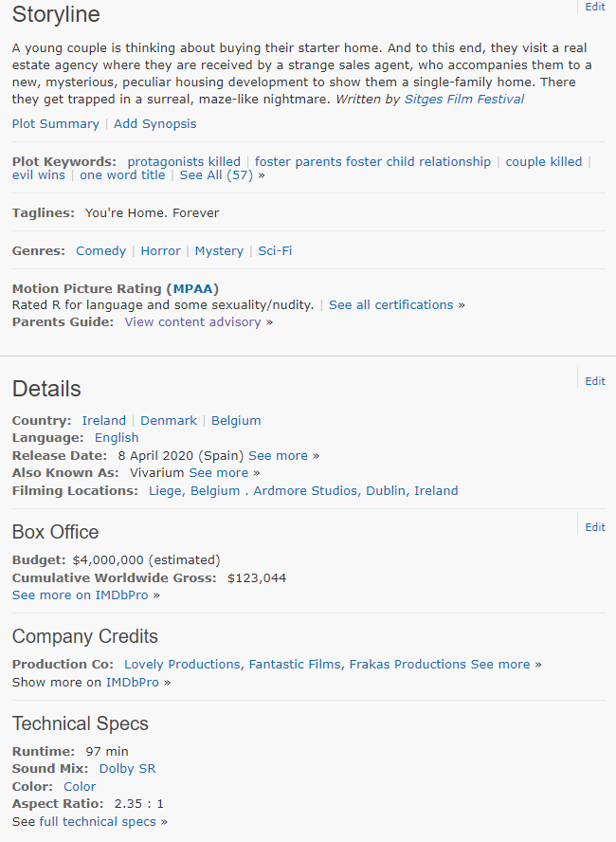This screenshot has height=842, width=616.
Task: Select the Dolby SR sound mix link
Action: pyautogui.click(x=128, y=768)
